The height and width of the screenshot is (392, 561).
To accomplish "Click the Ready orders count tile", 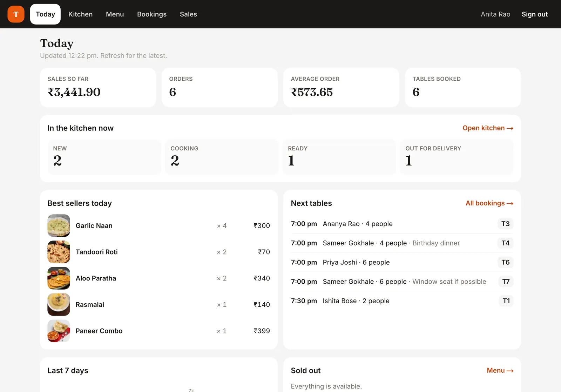I will click(x=339, y=157).
